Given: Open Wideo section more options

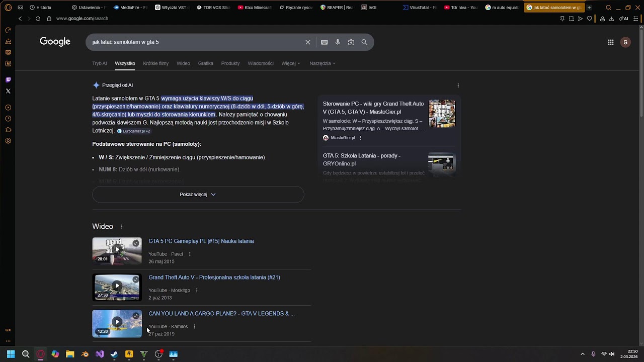Looking at the screenshot, I should [121, 227].
